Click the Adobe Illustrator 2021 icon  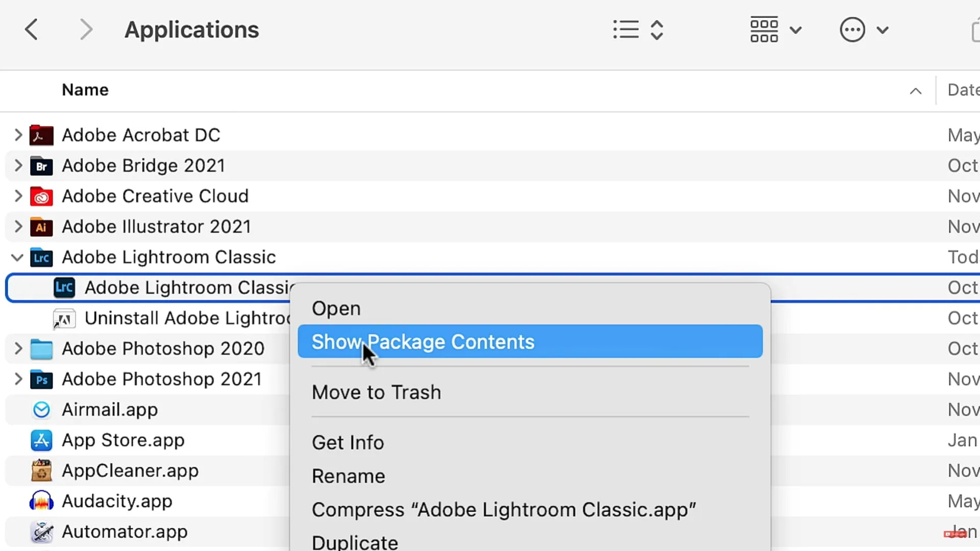coord(41,227)
